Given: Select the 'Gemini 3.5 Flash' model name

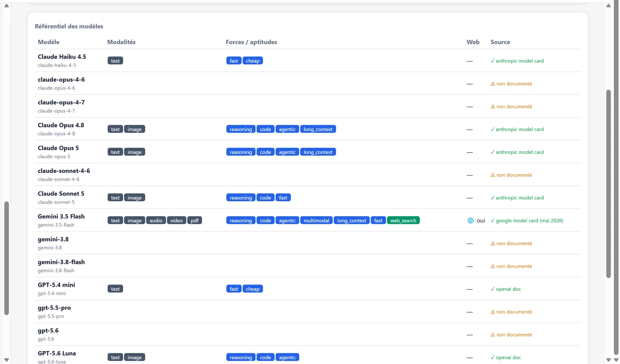Looking at the screenshot, I should [x=61, y=216].
